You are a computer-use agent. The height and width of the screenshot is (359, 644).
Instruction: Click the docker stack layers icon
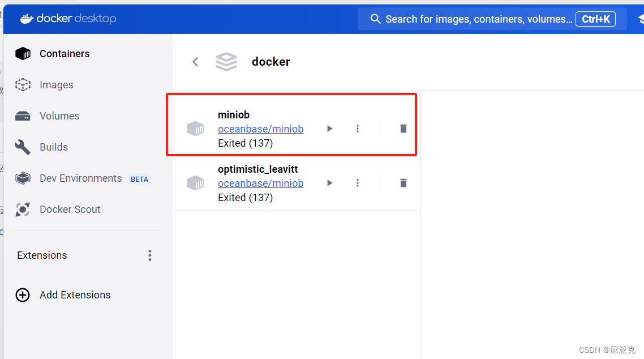[226, 62]
